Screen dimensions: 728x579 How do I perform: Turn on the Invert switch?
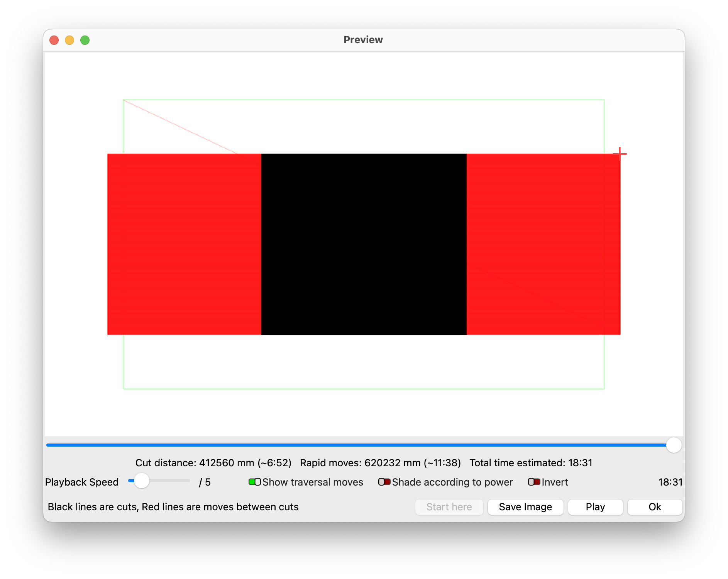[x=534, y=482]
